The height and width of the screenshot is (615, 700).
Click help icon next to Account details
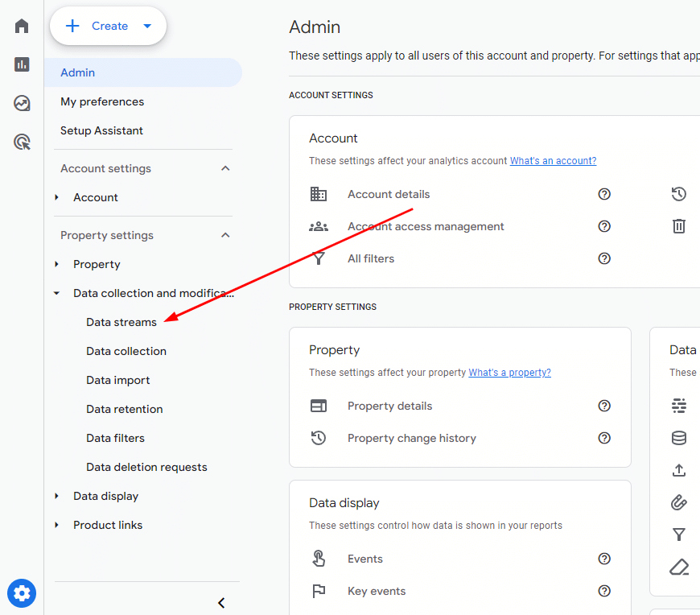(604, 194)
